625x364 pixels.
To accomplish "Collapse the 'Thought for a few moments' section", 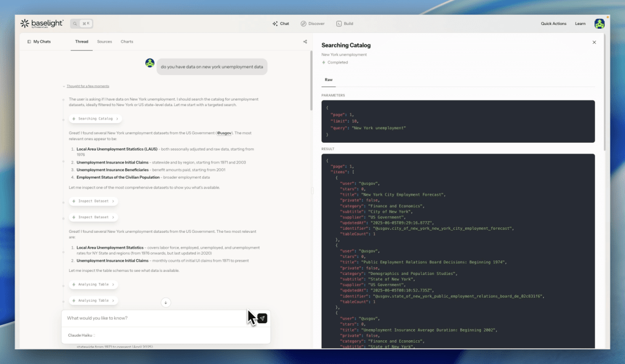I will [87, 86].
